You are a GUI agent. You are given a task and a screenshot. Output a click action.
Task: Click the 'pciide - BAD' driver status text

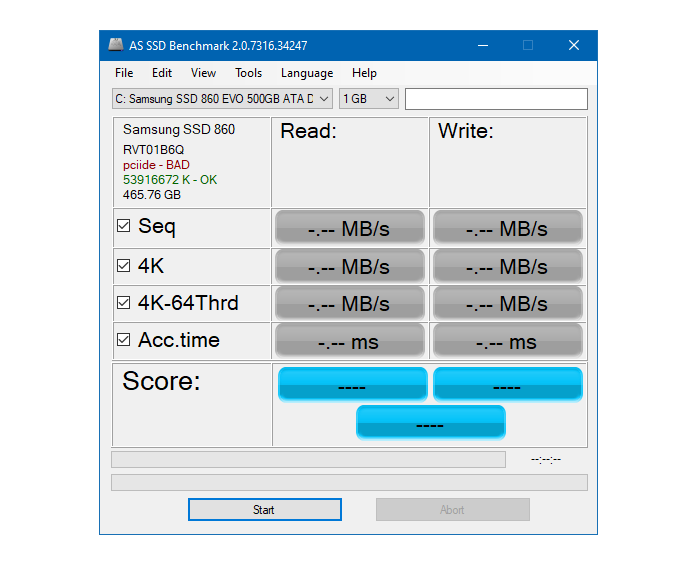156,165
